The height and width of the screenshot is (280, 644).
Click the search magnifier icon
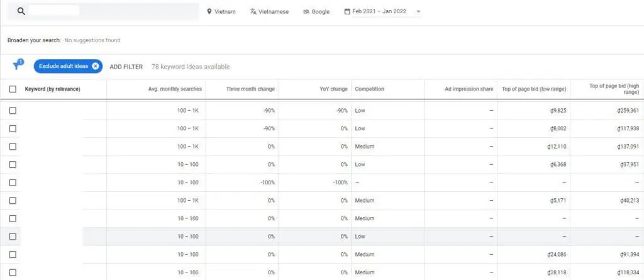21,11
